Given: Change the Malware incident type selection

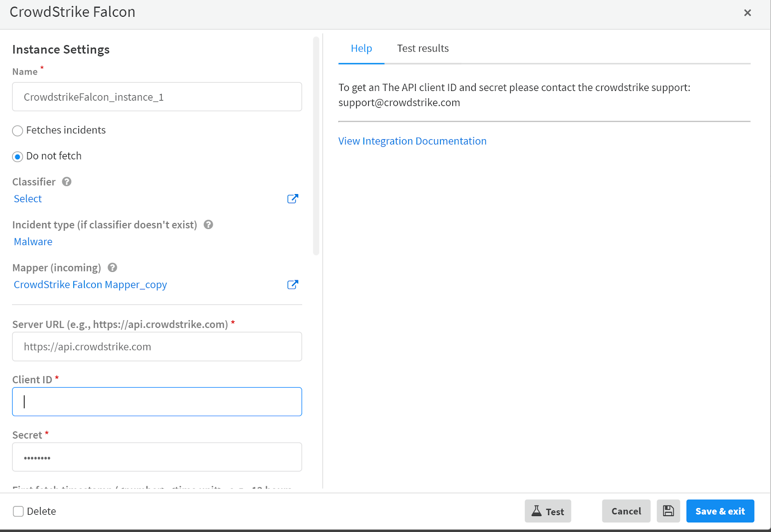Looking at the screenshot, I should click(33, 242).
